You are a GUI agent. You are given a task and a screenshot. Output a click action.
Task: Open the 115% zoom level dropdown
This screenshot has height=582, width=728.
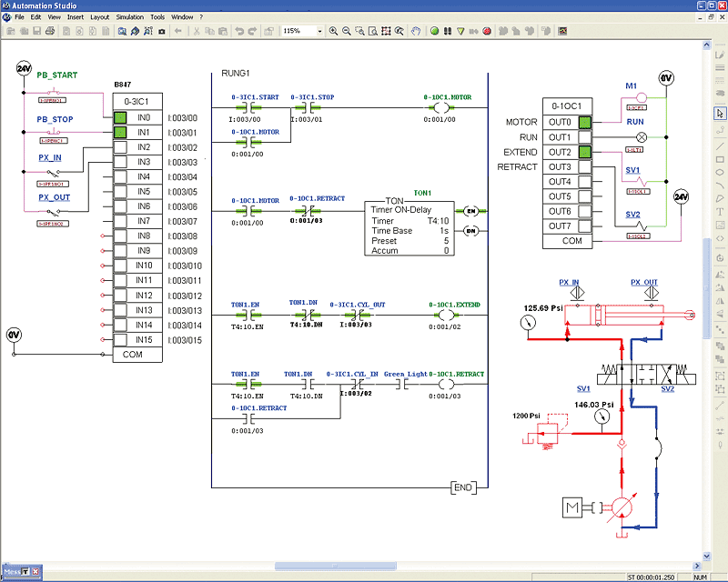click(320, 30)
